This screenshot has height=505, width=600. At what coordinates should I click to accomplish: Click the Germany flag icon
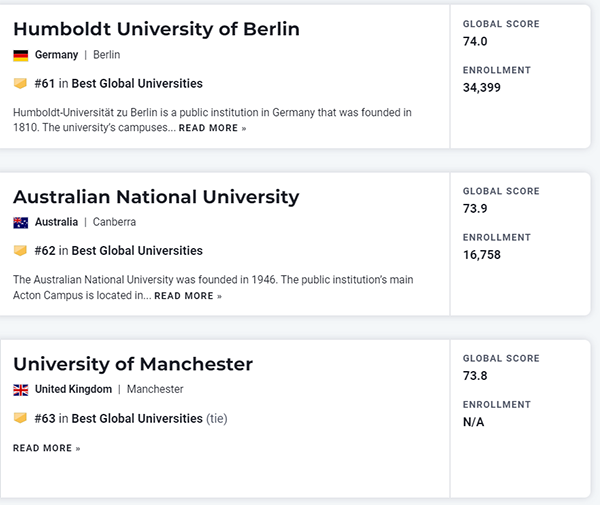coord(20,55)
